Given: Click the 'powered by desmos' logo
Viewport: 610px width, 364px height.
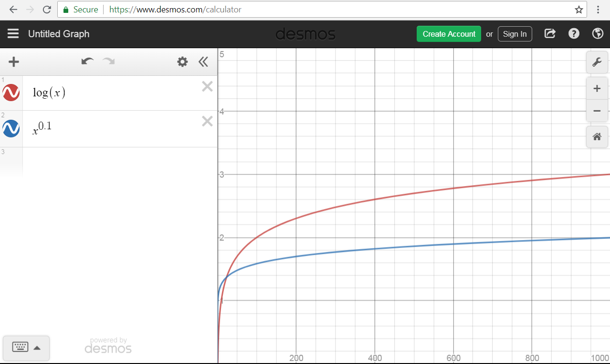Looking at the screenshot, I should 108,346.
